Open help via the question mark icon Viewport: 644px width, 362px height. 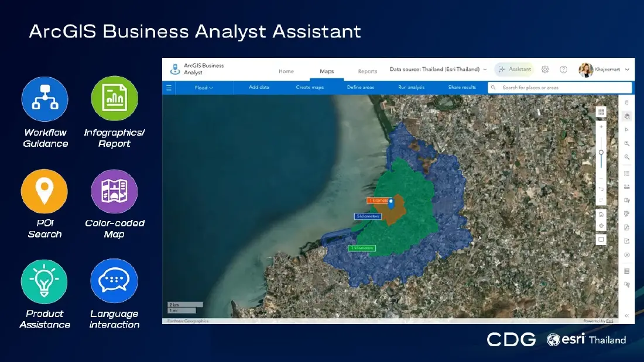pos(563,70)
